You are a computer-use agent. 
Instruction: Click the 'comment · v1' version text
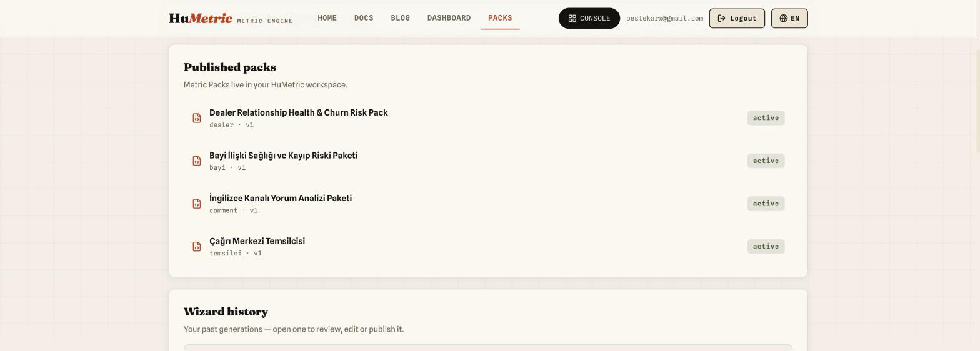233,210
